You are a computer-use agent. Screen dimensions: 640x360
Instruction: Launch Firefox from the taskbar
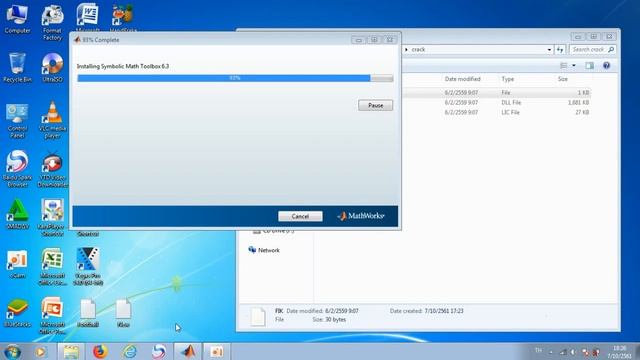pyautogui.click(x=100, y=351)
